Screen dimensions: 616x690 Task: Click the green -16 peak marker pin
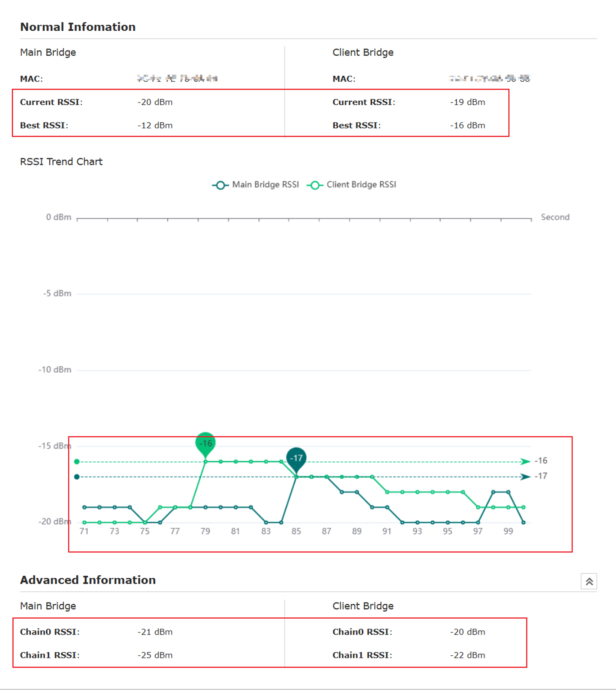click(205, 444)
